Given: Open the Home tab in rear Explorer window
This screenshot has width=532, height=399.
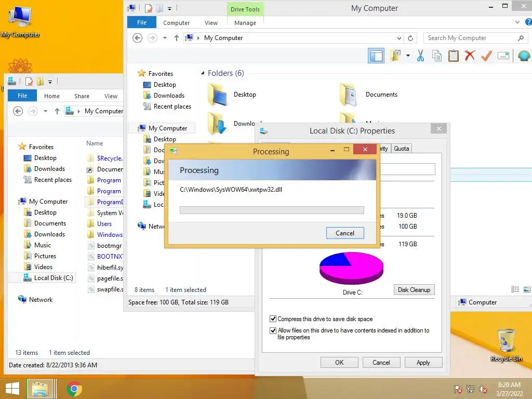Looking at the screenshot, I should tap(51, 96).
